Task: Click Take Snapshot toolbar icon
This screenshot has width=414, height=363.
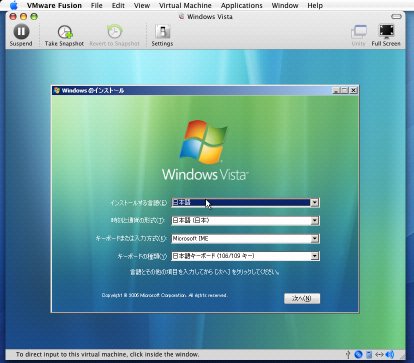Action: (65, 32)
